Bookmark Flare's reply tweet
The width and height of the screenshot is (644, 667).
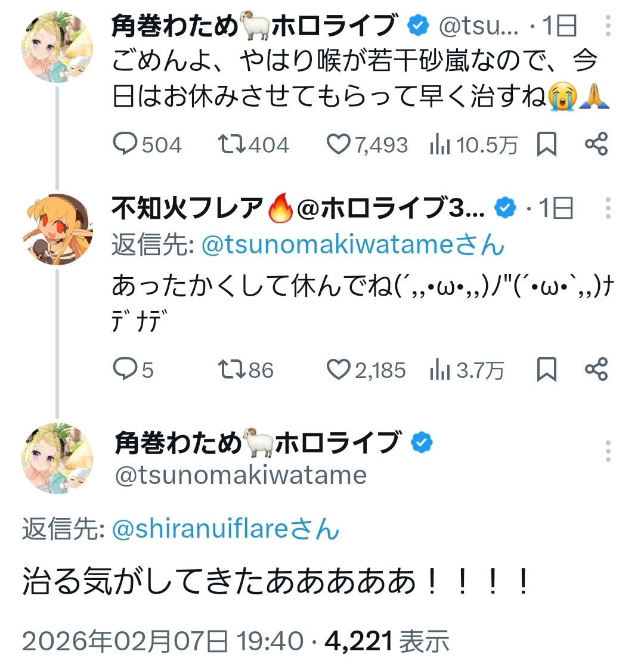coord(547,370)
